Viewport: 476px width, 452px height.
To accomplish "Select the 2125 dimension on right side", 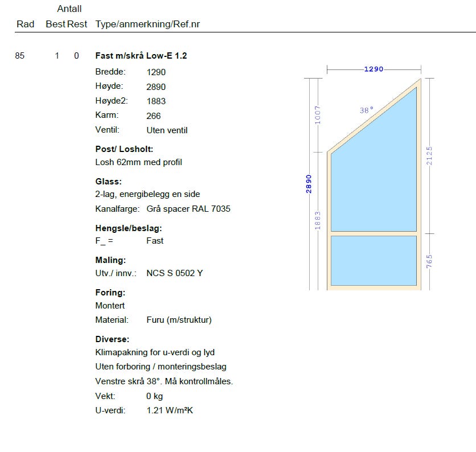I will pyautogui.click(x=430, y=155).
